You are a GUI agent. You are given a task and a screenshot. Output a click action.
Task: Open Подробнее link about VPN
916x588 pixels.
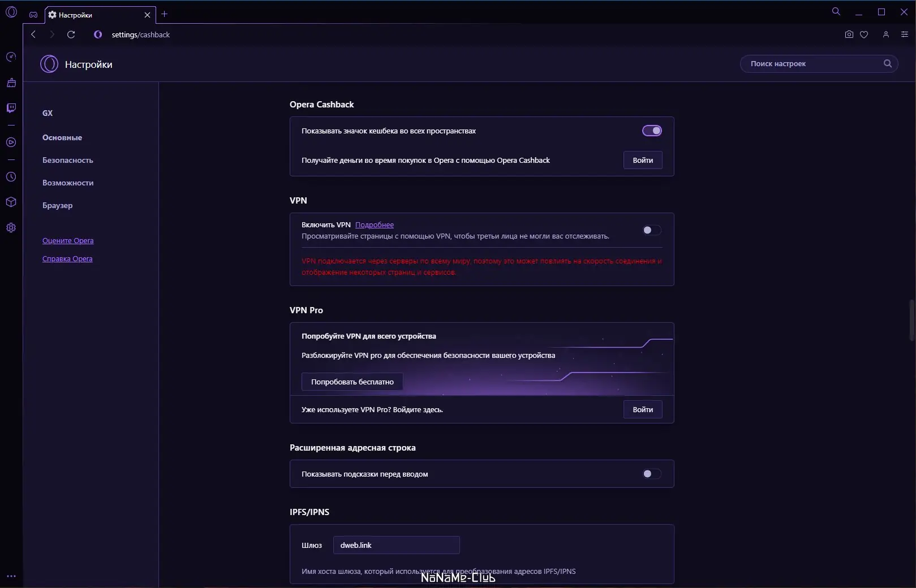pos(374,224)
